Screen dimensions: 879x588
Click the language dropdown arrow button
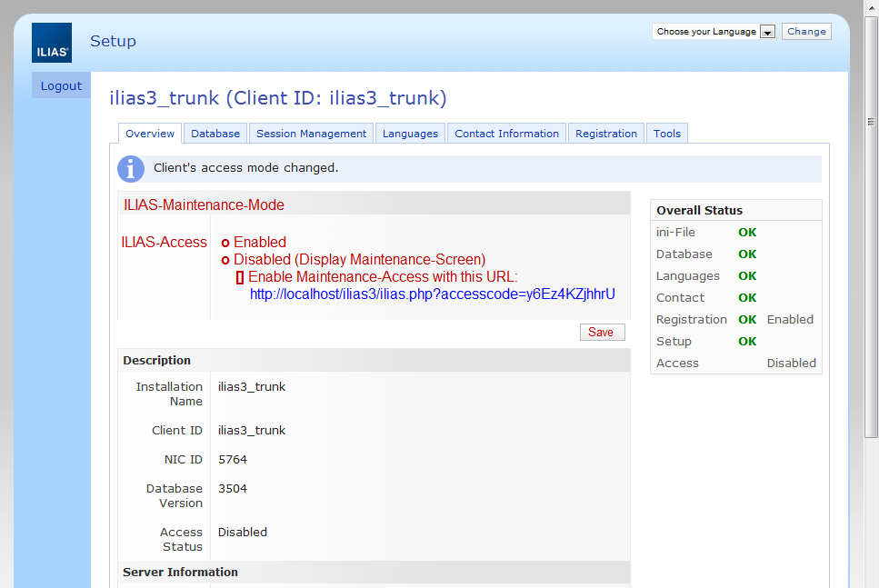pyautogui.click(x=767, y=32)
